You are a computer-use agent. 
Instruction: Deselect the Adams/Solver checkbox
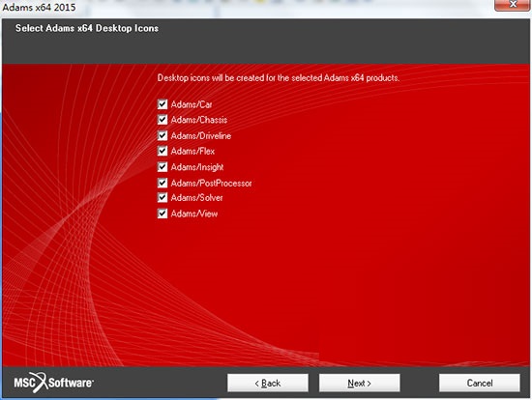click(x=163, y=197)
